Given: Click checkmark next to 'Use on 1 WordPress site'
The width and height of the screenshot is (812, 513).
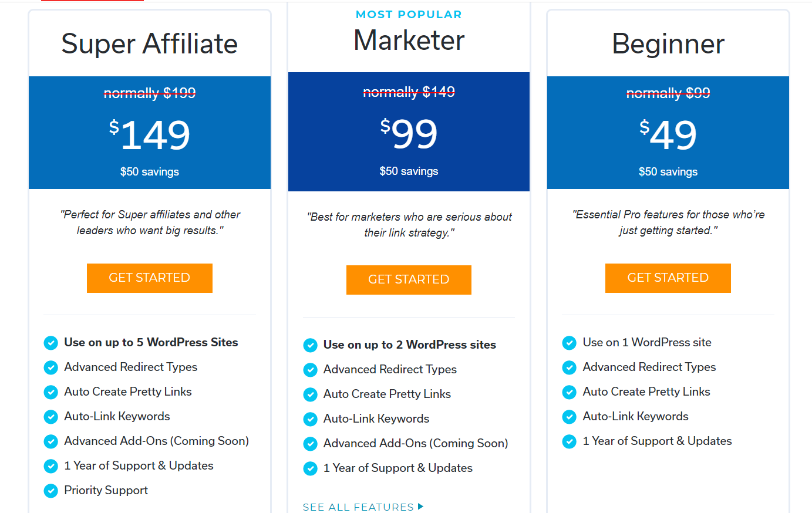Looking at the screenshot, I should [570, 343].
